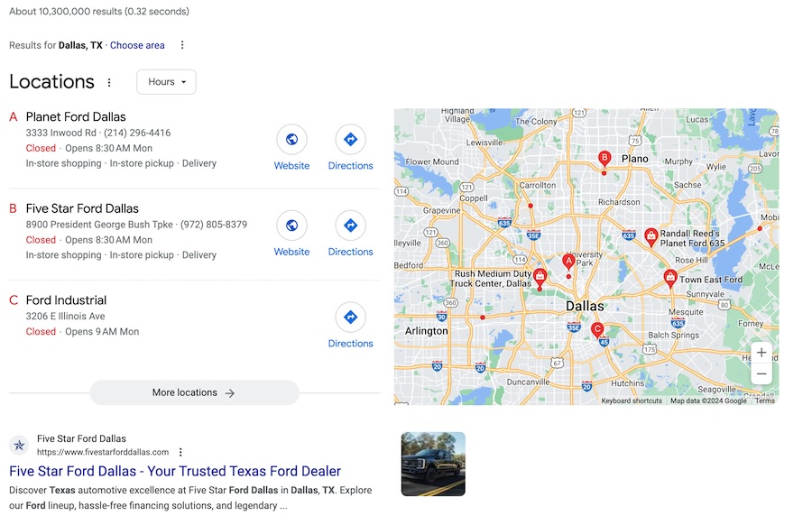The image size is (812, 525).
Task: Get directions to Ford Industrial
Action: coord(350,318)
